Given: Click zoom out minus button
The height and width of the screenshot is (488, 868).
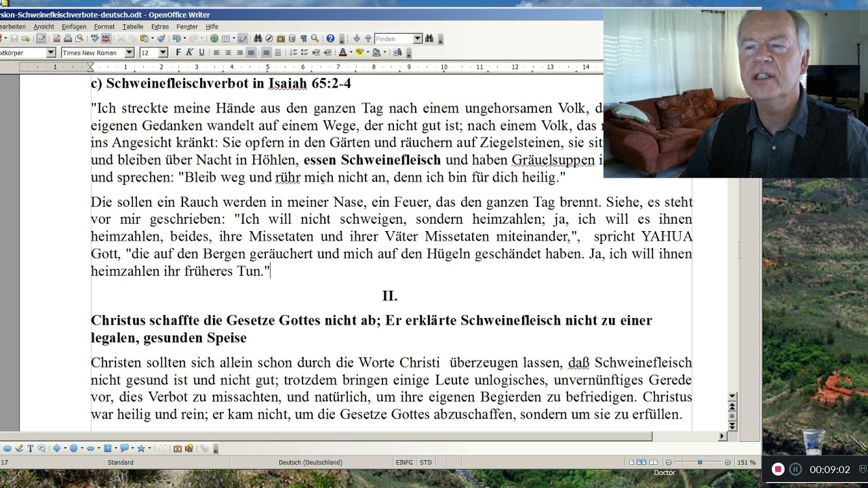Looking at the screenshot, I should click(x=669, y=462).
